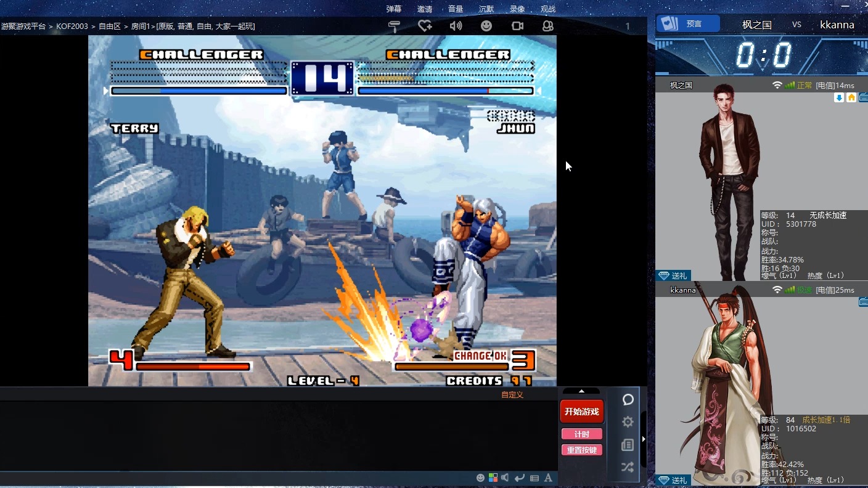The image size is (868, 488).
Task: Click 送礼 gift button under 枫之国
Action: 673,275
